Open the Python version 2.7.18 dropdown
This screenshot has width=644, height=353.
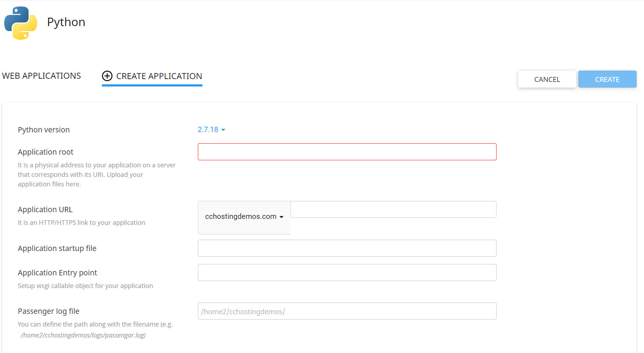[211, 130]
